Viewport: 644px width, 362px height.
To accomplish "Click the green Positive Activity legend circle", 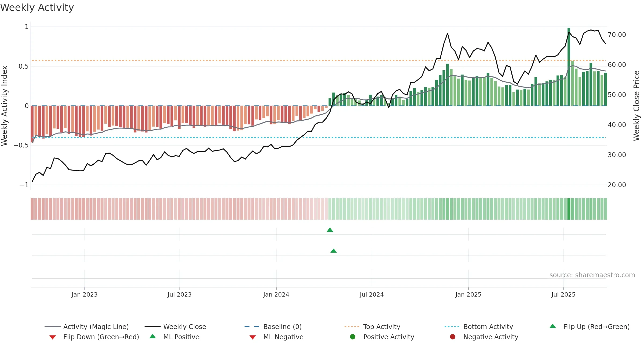I will click(353, 337).
